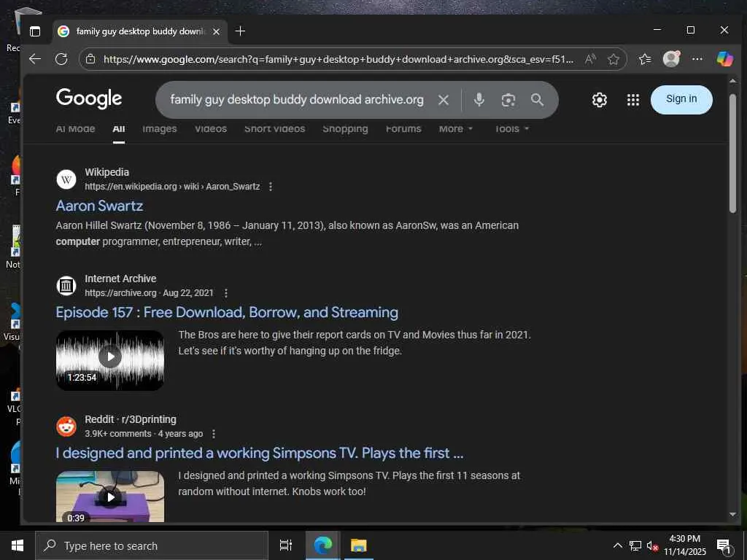This screenshot has width=747, height=560.
Task: Click the Internet Archive favicon
Action: (x=66, y=286)
